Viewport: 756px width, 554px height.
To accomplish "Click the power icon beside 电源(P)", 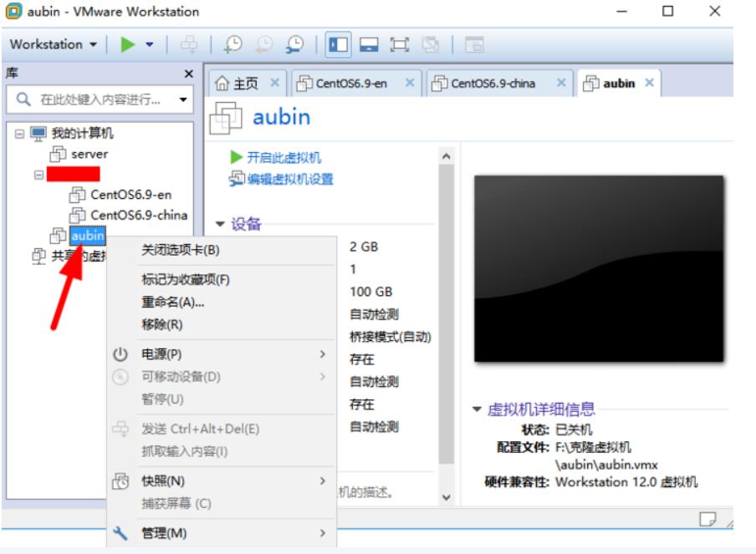I will [x=120, y=354].
